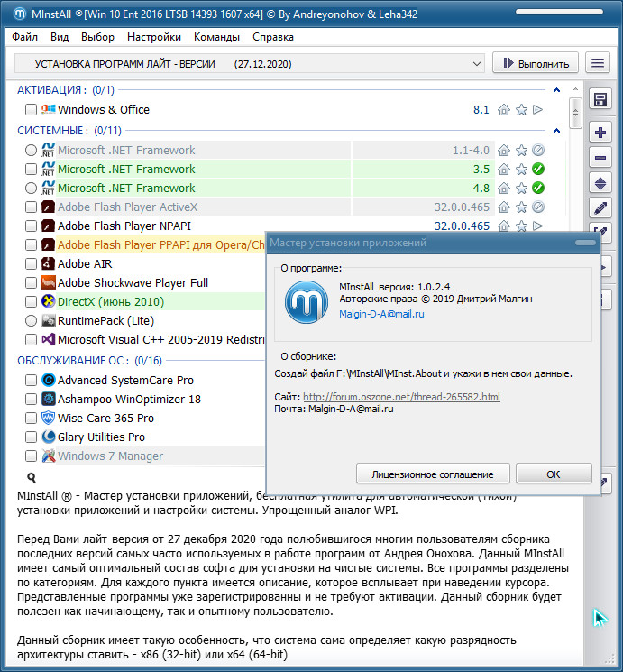Image resolution: width=623 pixels, height=672 pixels.
Task: Click home icon for .NET Framework 1.1-4.0
Action: pyautogui.click(x=504, y=151)
